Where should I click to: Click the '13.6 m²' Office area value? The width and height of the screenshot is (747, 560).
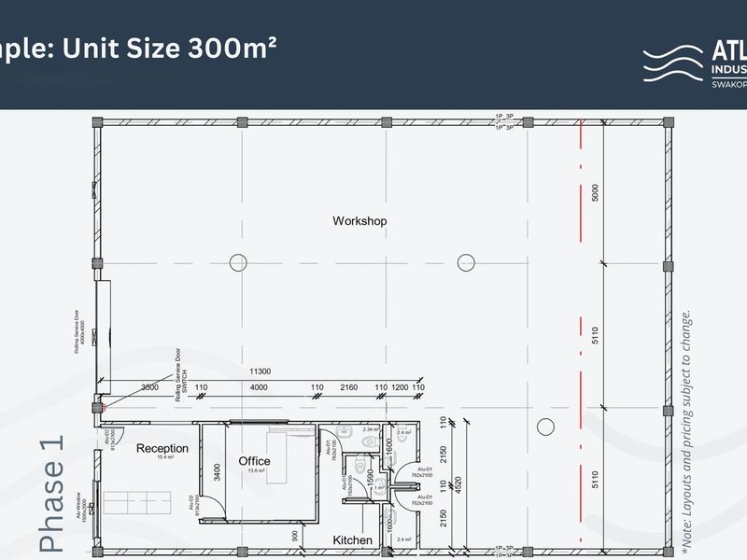click(256, 470)
